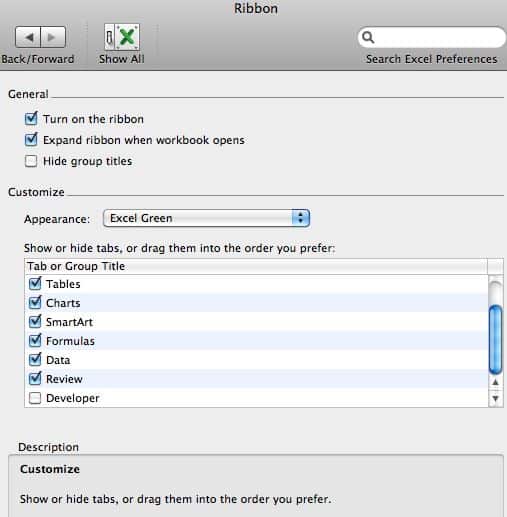Click the Back/Forward label text
This screenshot has height=517, width=507.
click(x=37, y=59)
